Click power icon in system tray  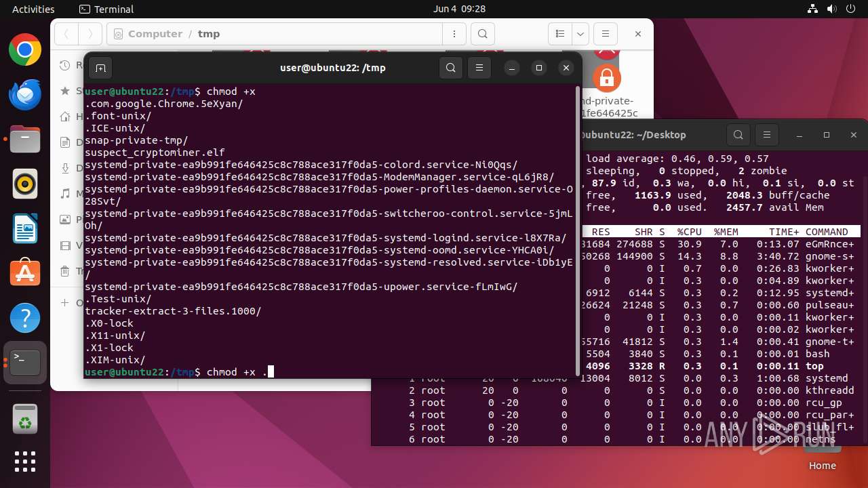click(x=851, y=9)
